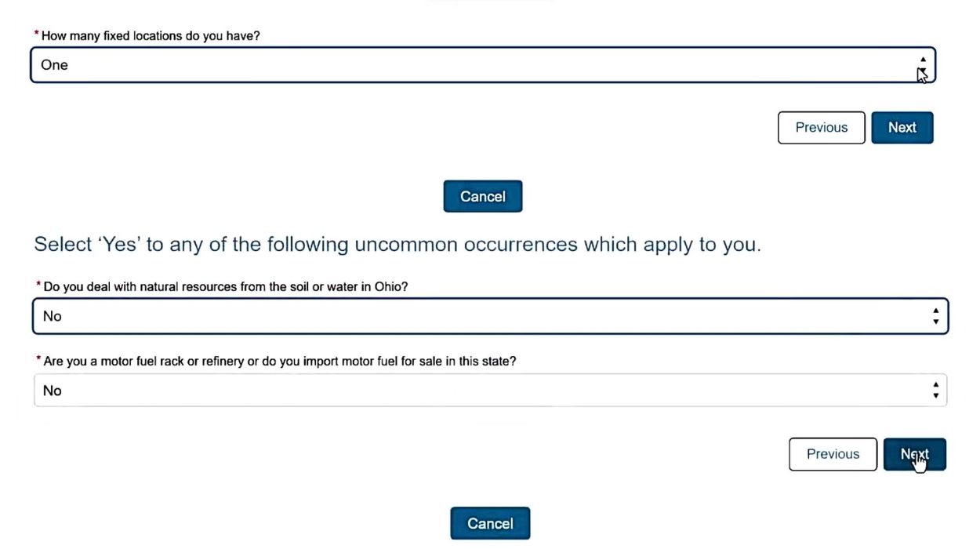Select the 'One' value in fixed locations field

tap(55, 65)
